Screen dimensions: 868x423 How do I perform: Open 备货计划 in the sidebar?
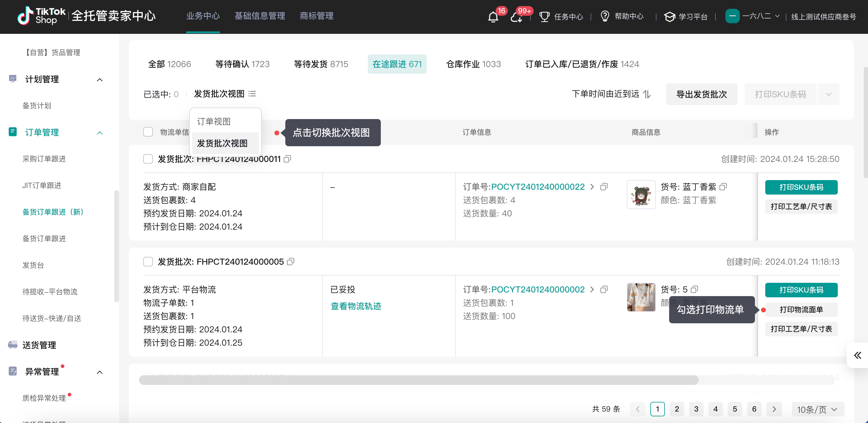(x=37, y=105)
